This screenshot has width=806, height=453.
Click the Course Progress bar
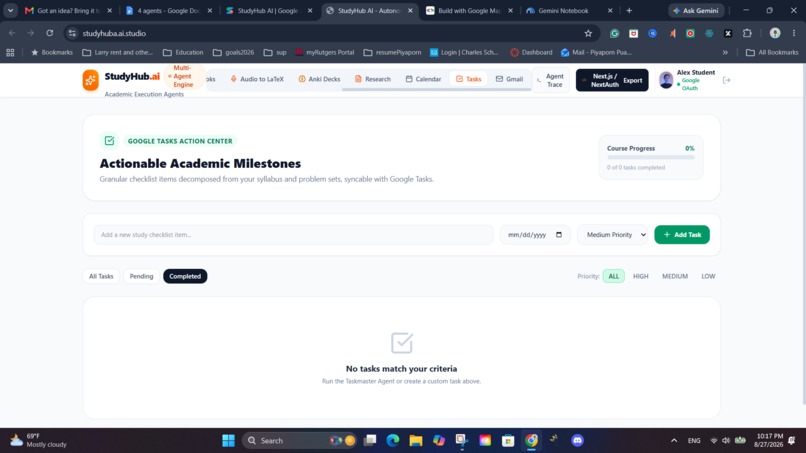point(650,157)
